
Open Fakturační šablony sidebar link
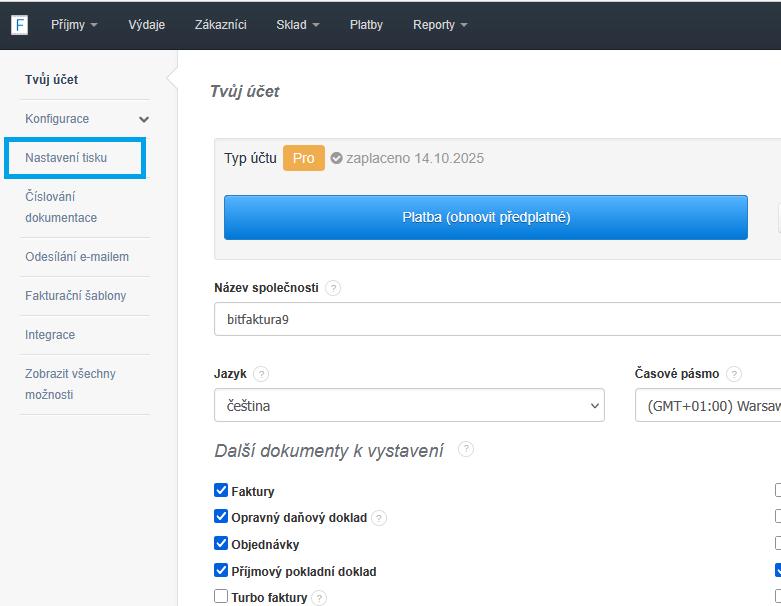coord(76,296)
